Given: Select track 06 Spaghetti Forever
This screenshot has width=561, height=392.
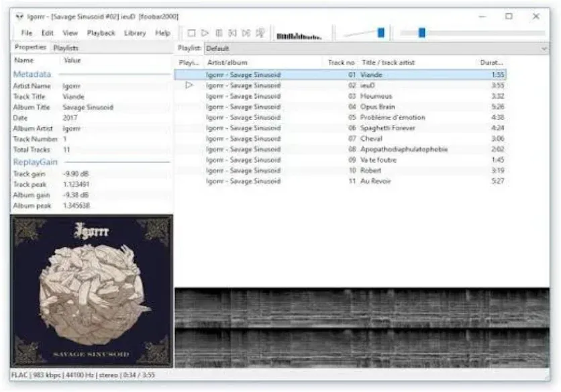Looking at the screenshot, I should pos(340,128).
